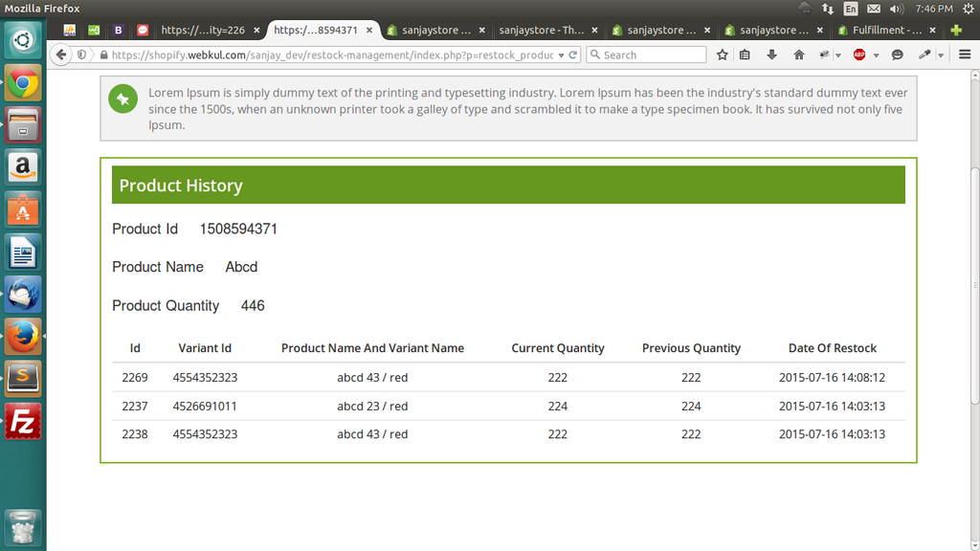Reload the page with the refresh icon

coord(573,55)
